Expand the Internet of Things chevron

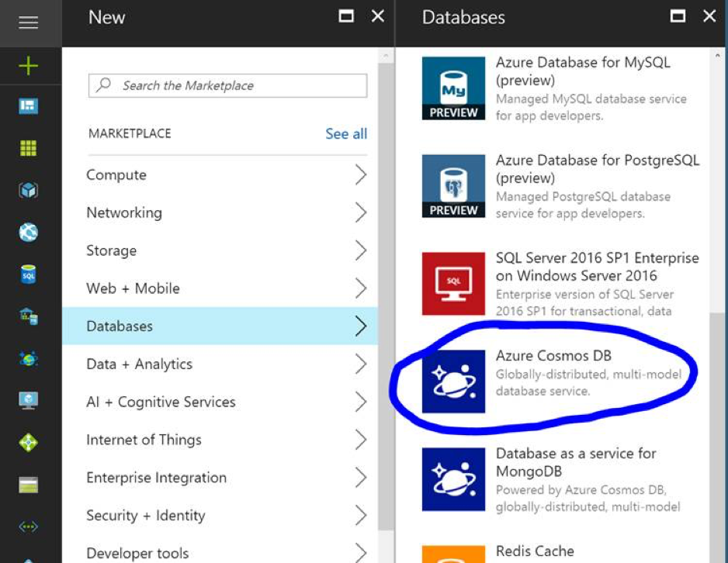361,439
